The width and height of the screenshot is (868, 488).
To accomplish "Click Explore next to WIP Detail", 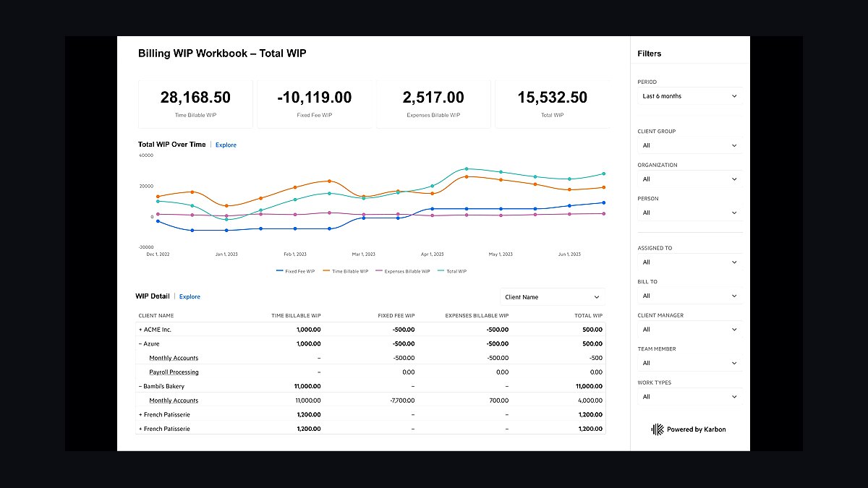I will point(190,297).
